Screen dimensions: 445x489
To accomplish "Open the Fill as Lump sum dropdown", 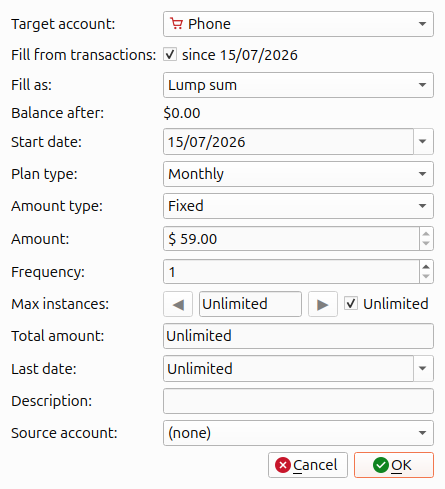I will (298, 85).
